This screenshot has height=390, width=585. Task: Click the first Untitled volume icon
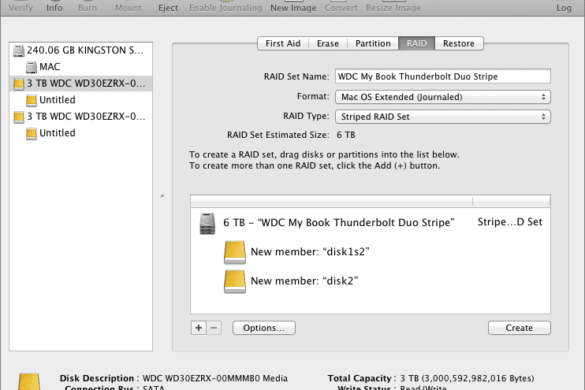tap(31, 100)
